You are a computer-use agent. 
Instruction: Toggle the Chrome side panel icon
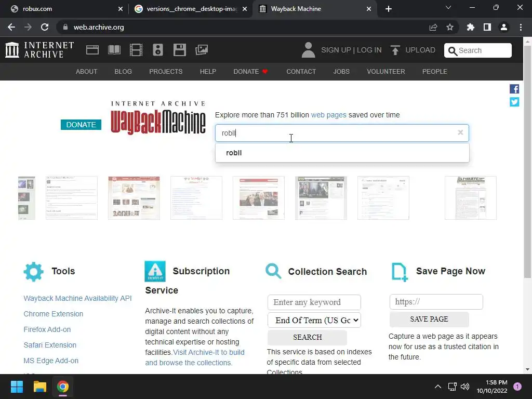(487, 27)
